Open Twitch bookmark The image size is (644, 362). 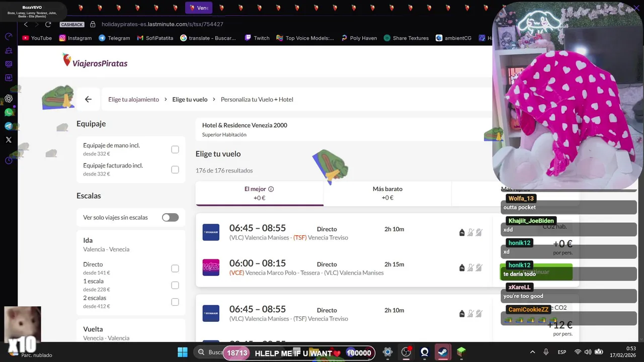point(257,38)
